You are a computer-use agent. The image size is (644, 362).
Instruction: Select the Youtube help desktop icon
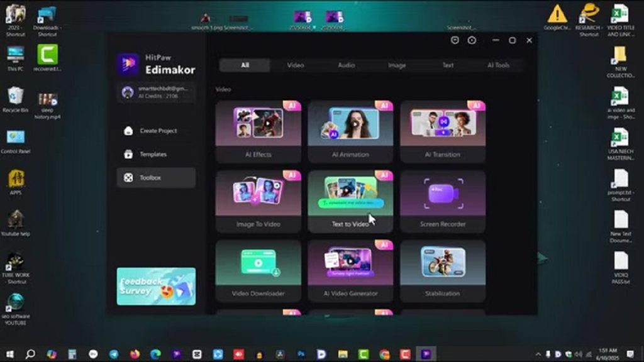coord(16,223)
